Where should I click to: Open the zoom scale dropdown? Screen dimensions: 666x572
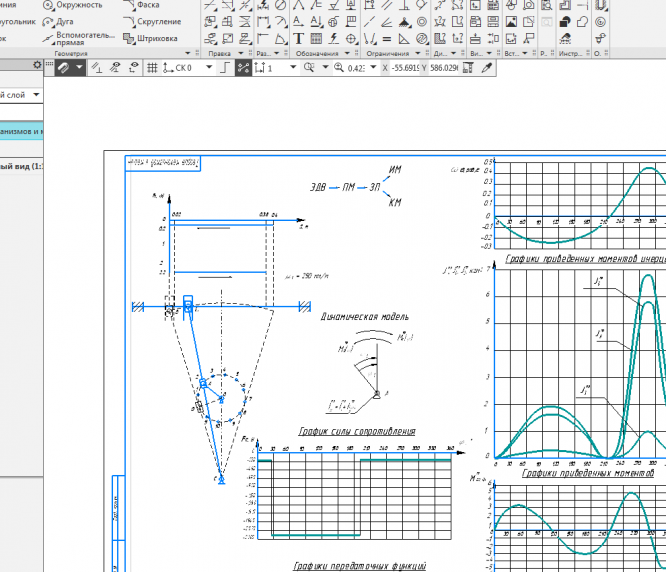(x=372, y=68)
